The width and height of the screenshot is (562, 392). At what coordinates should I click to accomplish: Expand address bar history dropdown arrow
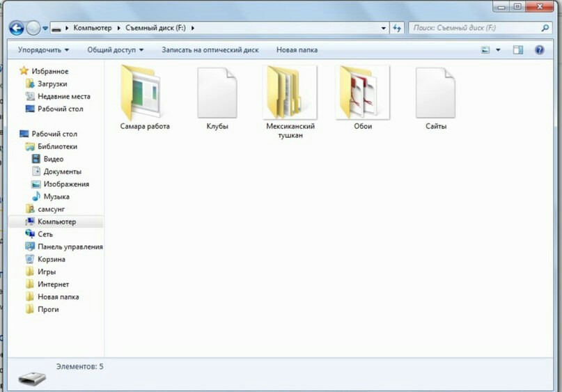[384, 28]
